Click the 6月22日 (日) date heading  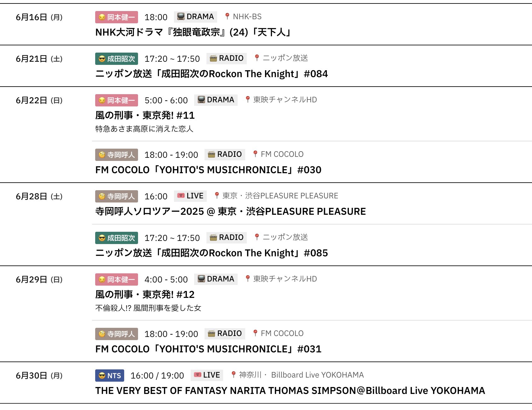[39, 100]
